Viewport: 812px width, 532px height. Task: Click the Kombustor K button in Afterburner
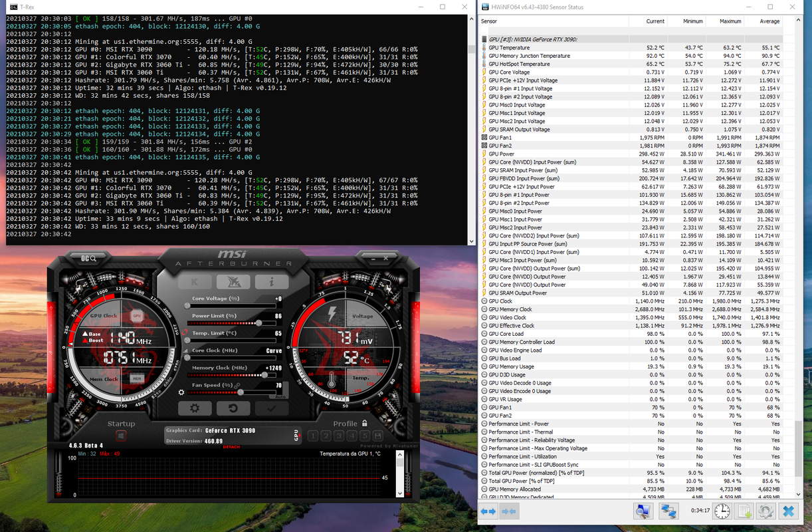[x=195, y=282]
